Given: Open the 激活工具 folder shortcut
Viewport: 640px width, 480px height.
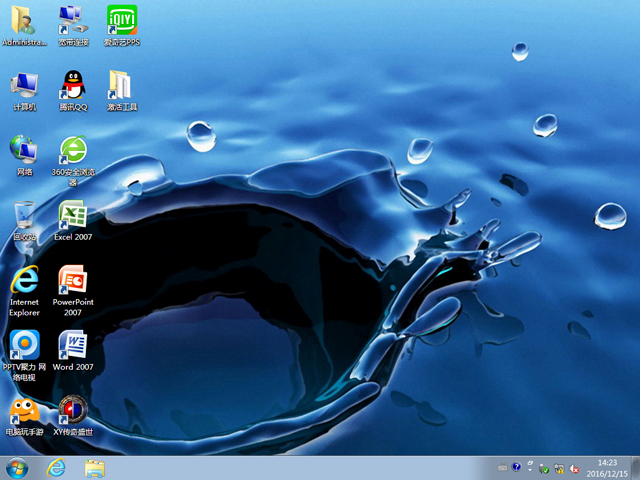Looking at the screenshot, I should [121, 85].
